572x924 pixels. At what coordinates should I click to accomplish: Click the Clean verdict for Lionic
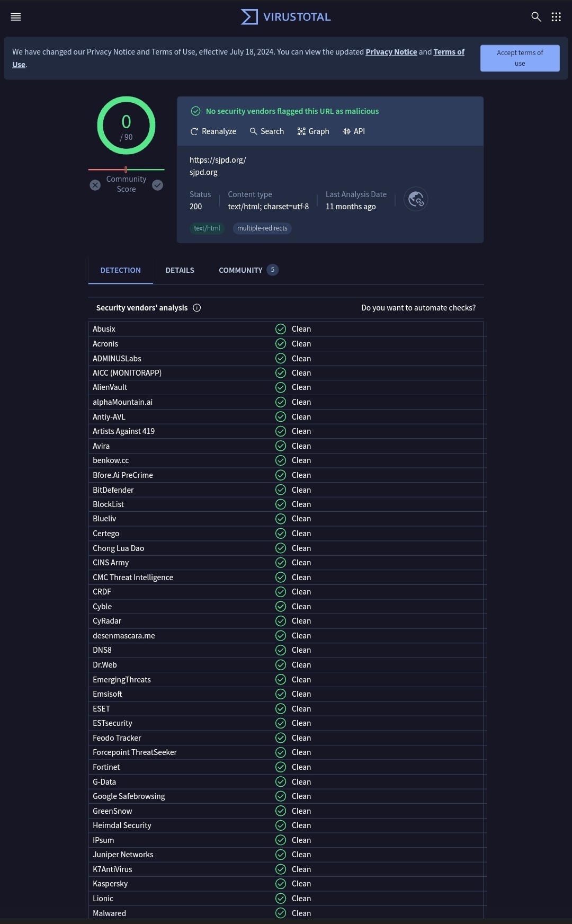(x=301, y=899)
